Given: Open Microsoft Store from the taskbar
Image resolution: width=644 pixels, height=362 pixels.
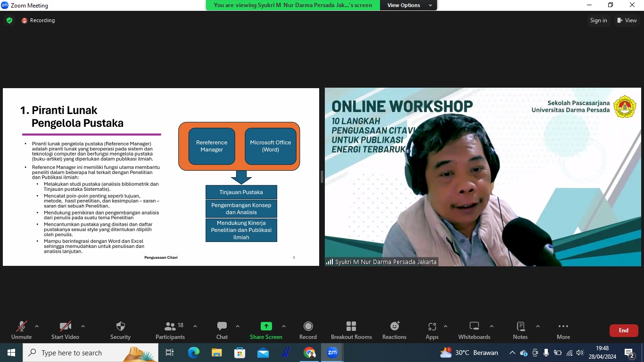Looking at the screenshot, I should pyautogui.click(x=239, y=353).
